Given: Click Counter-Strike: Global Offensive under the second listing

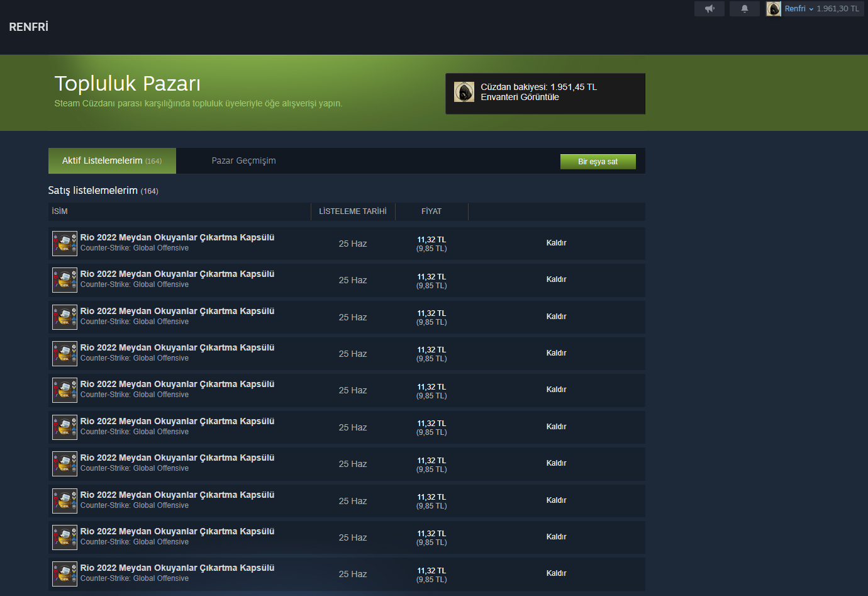Looking at the screenshot, I should tap(135, 284).
